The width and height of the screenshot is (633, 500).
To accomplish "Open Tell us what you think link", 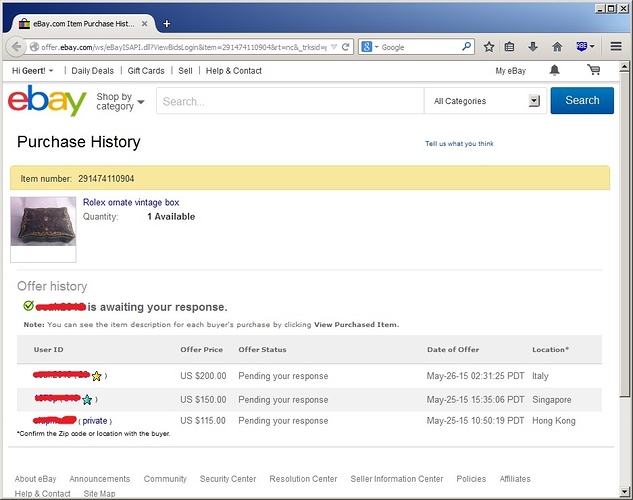I will pos(459,144).
